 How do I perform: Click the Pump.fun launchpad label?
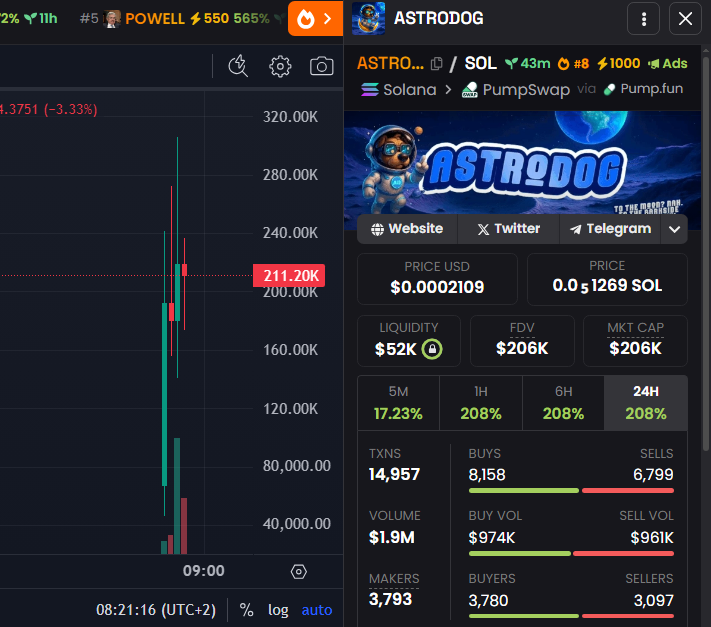(x=643, y=89)
